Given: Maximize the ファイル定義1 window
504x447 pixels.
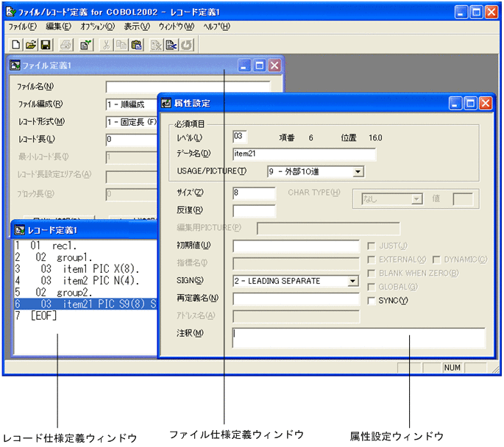Looking at the screenshot, I should click(260, 65).
